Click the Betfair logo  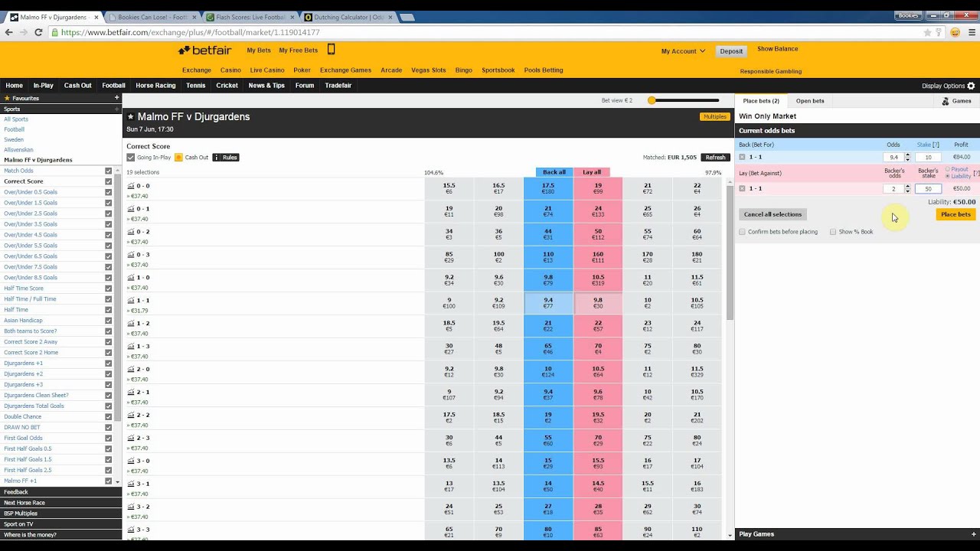[x=204, y=51]
